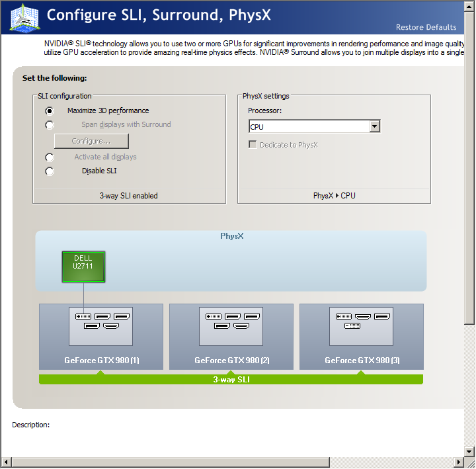
Task: Tick the Dedicate to PhysX checkbox
Action: click(x=253, y=145)
